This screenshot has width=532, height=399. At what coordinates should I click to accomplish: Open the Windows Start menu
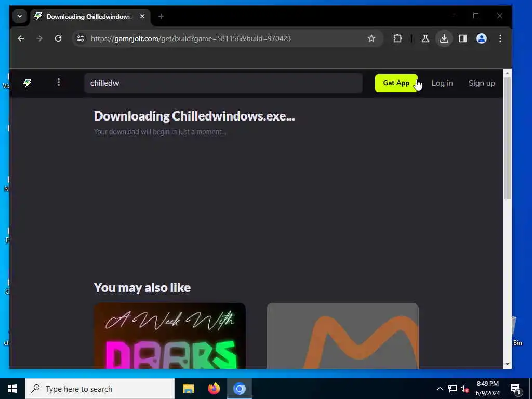pos(12,389)
